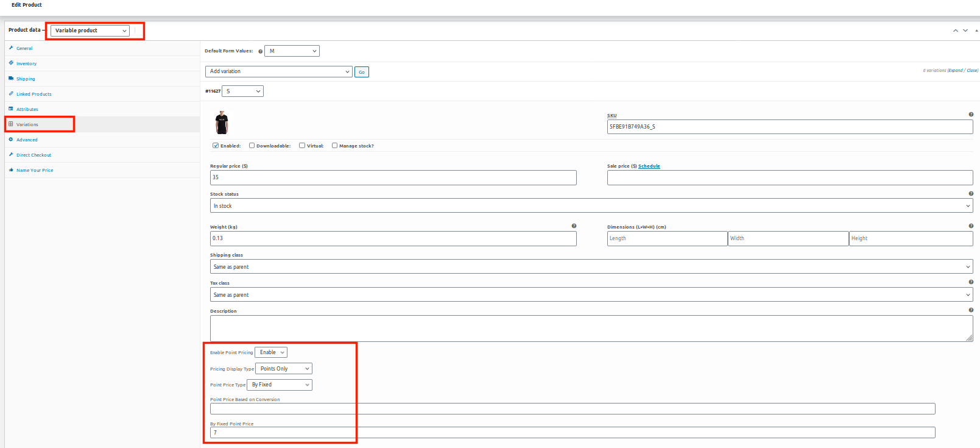Image resolution: width=980 pixels, height=448 pixels.
Task: Click the down arrow icon in panel header
Action: [965, 30]
